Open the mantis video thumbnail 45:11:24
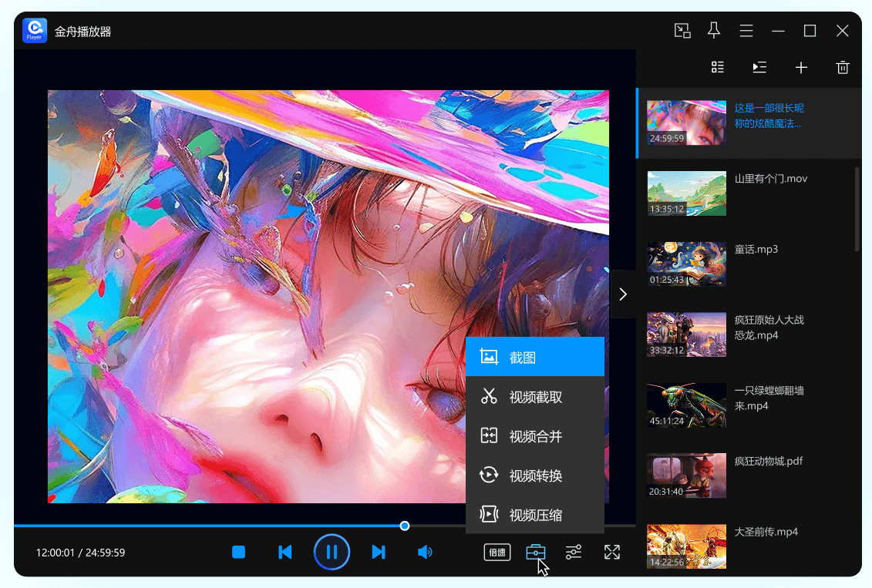This screenshot has height=588, width=872. click(686, 405)
